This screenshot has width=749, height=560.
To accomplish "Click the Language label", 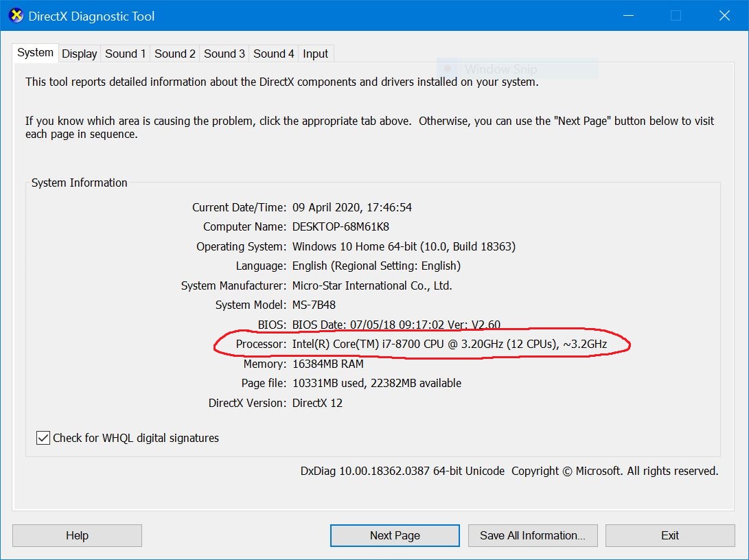I will pyautogui.click(x=261, y=266).
